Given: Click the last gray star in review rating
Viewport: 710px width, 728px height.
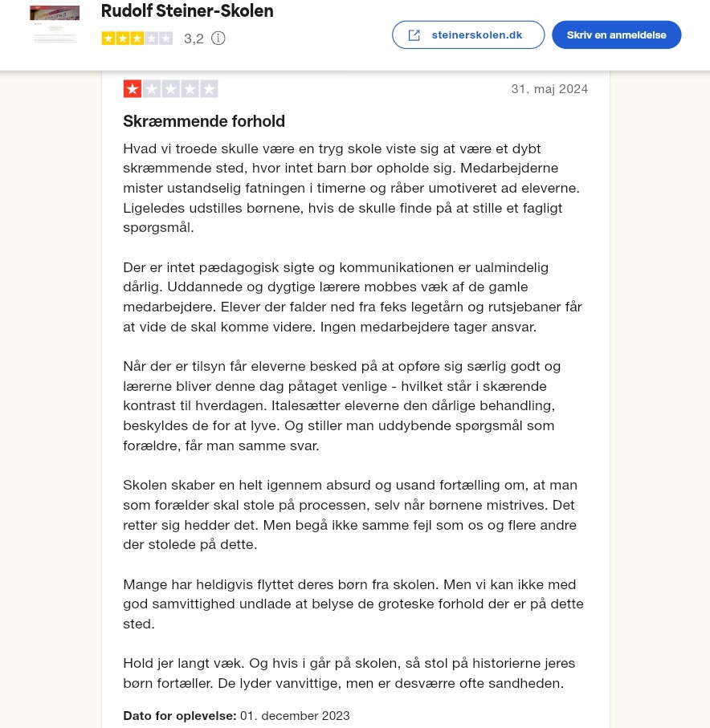Looking at the screenshot, I should (209, 89).
